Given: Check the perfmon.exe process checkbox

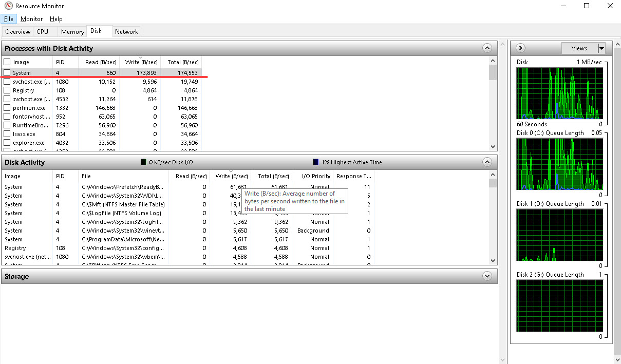Looking at the screenshot, I should [x=7, y=107].
